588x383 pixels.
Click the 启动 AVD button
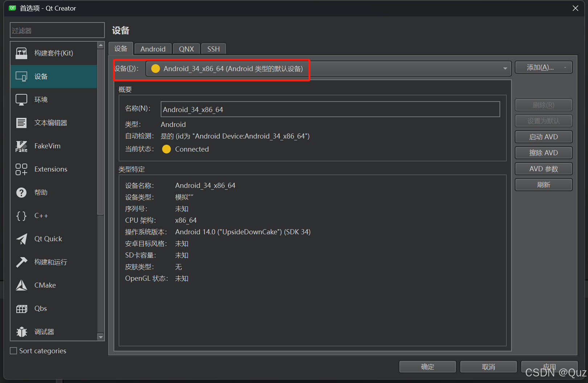tap(543, 137)
